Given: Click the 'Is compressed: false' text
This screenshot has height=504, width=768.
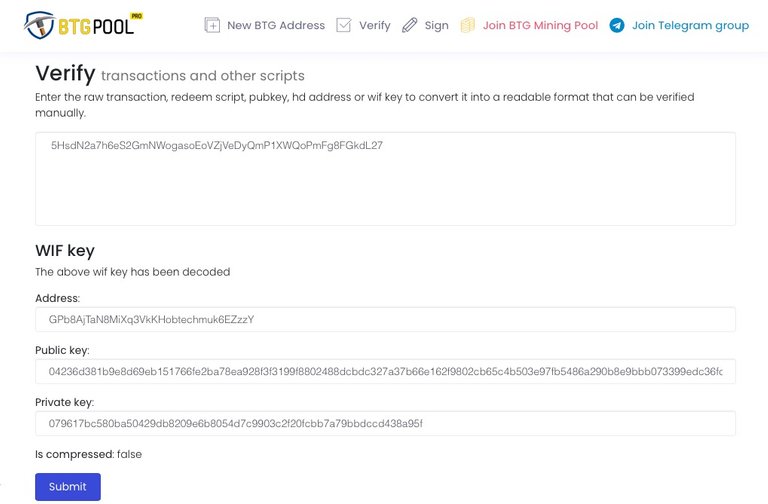Looking at the screenshot, I should (89, 455).
